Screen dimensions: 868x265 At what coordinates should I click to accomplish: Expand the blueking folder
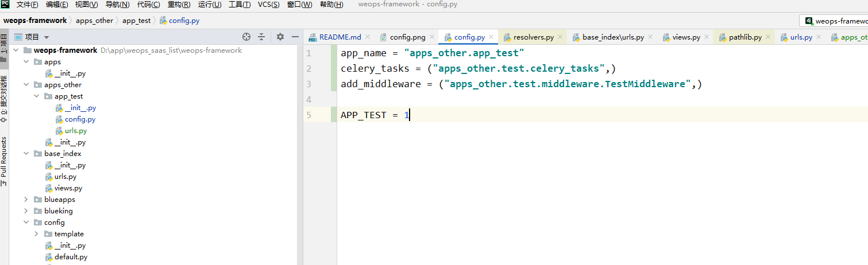point(26,211)
